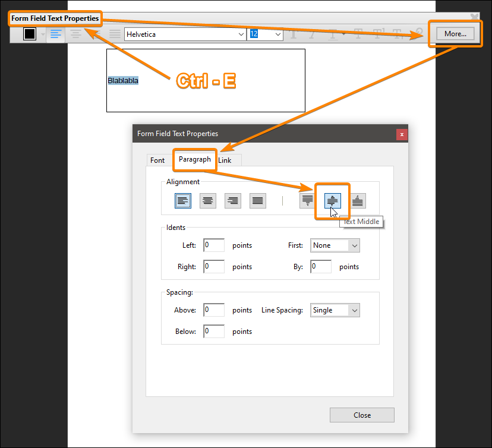Click the center alignment icon in the toolbar
This screenshot has height=448, width=492.
point(75,34)
